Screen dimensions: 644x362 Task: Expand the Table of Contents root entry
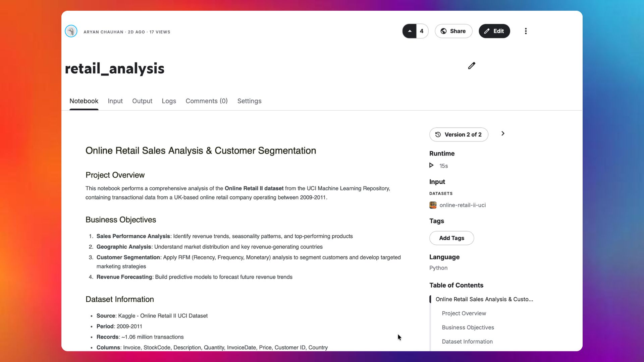click(484, 299)
